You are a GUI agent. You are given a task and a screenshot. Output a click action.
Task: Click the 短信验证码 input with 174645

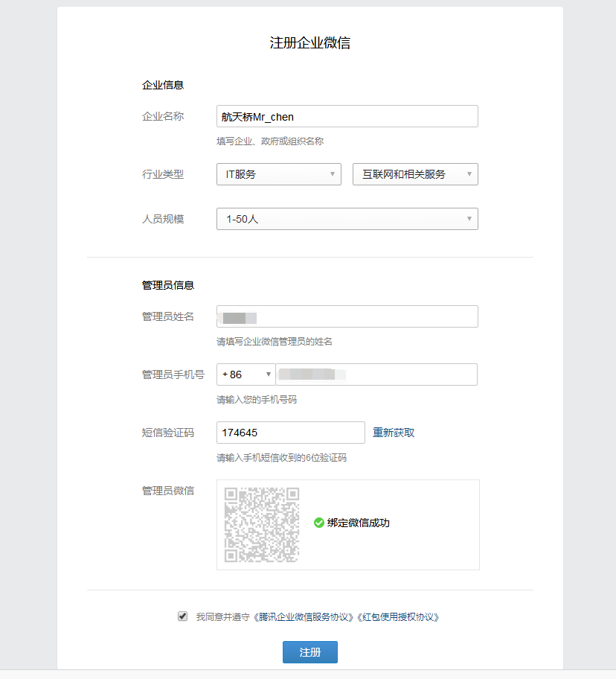click(291, 433)
